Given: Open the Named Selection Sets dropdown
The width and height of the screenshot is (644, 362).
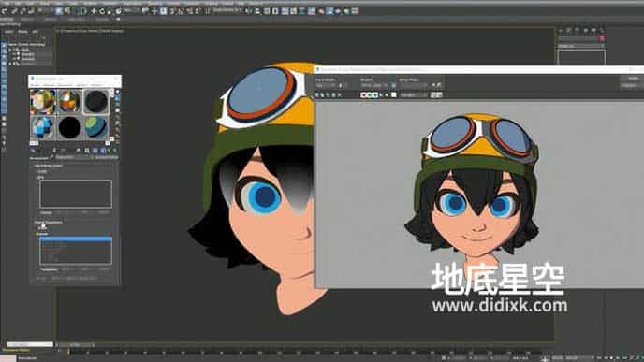Looking at the screenshot, I should pos(228,11).
